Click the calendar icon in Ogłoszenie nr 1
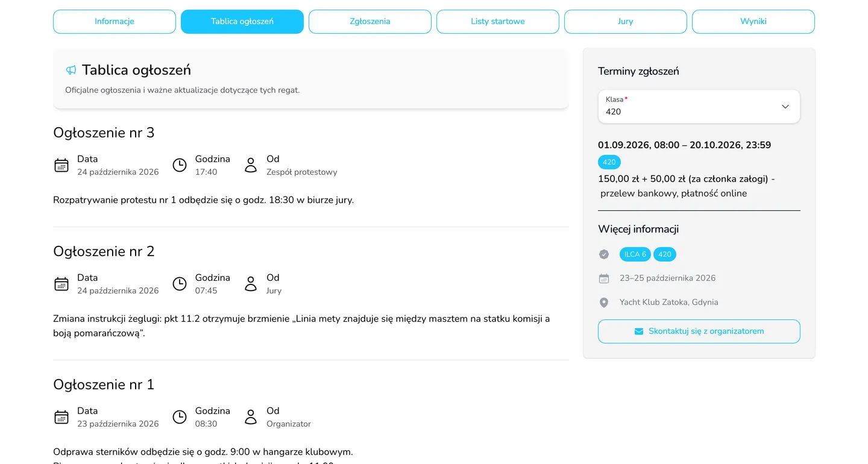Screen dimensions: 868x464 (61, 417)
